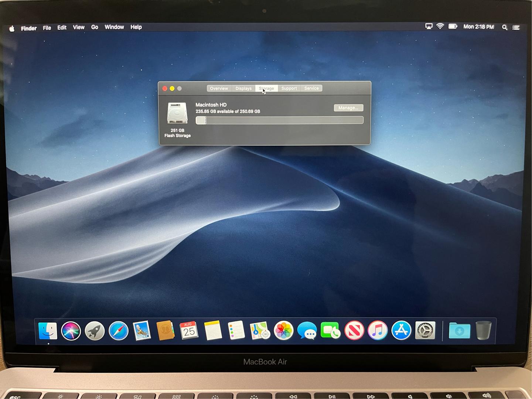Viewport: 532px width, 399px height.
Task: Switch to the Overview tab
Action: point(219,88)
